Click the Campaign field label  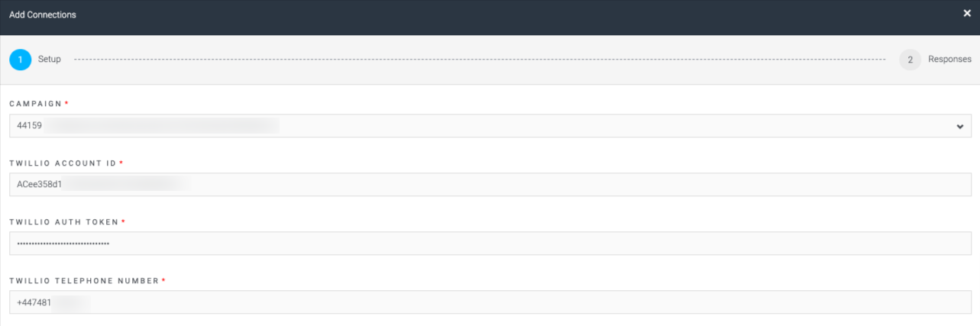[35, 103]
